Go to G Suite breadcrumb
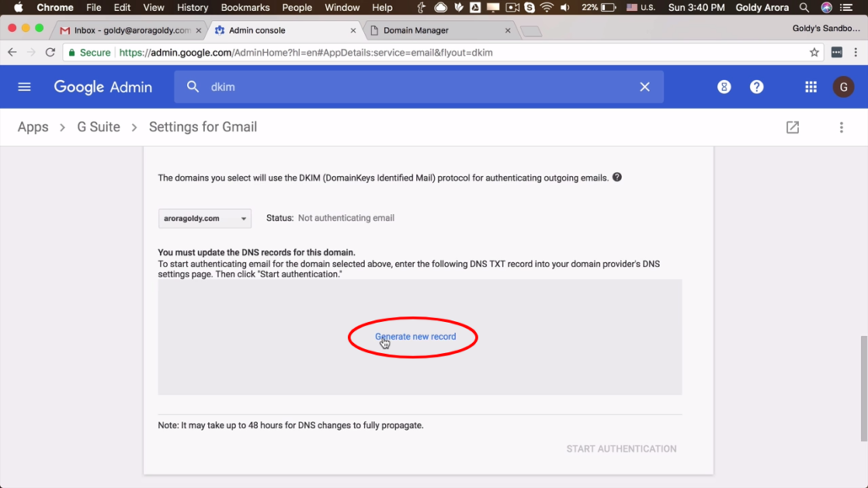 click(x=99, y=127)
